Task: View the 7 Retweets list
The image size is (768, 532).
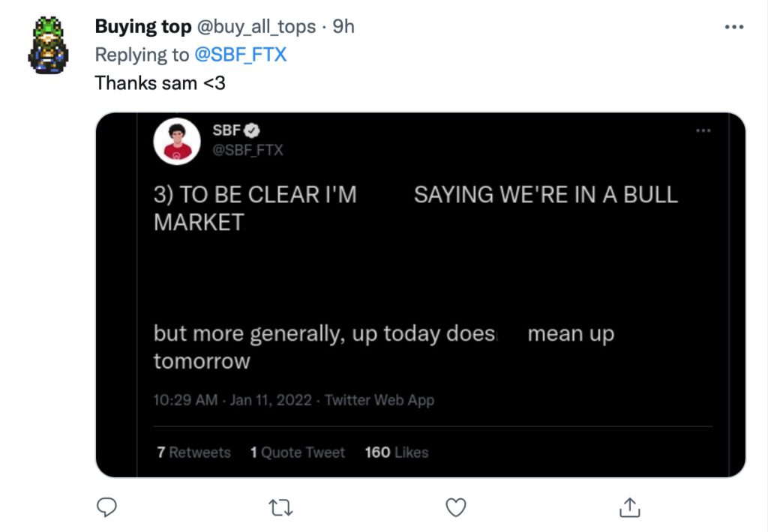Action: 193,453
